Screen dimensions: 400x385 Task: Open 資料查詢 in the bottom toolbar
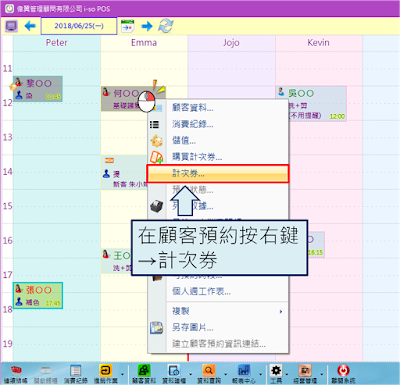pos(209,374)
